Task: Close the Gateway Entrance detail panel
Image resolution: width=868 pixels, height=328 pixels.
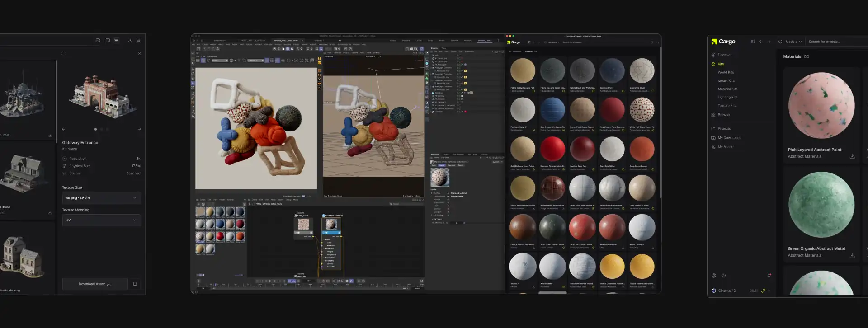Action: (139, 53)
